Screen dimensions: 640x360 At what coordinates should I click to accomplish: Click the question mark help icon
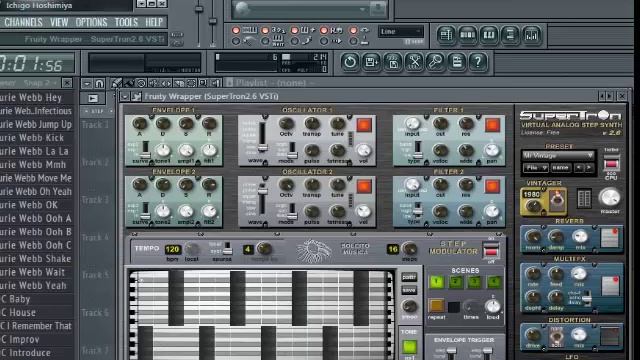tap(478, 62)
